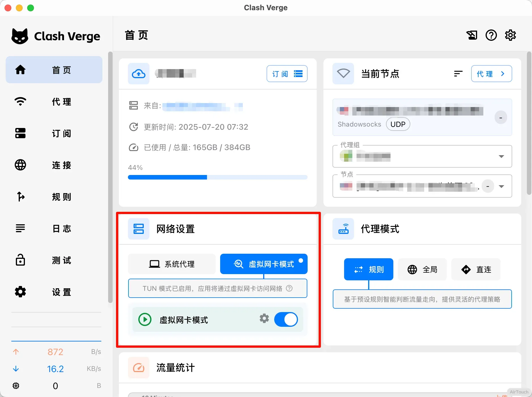Expand the 节点 node dropdown arrow
The height and width of the screenshot is (397, 532).
pos(501,186)
